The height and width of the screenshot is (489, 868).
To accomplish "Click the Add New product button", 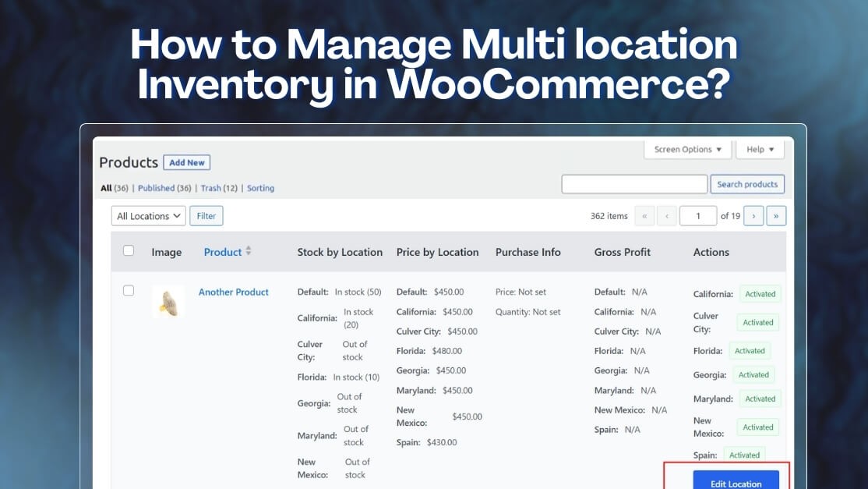I will pos(186,162).
